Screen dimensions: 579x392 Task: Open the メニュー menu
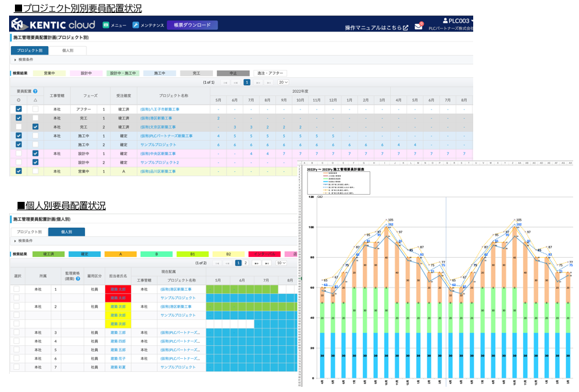[x=114, y=25]
